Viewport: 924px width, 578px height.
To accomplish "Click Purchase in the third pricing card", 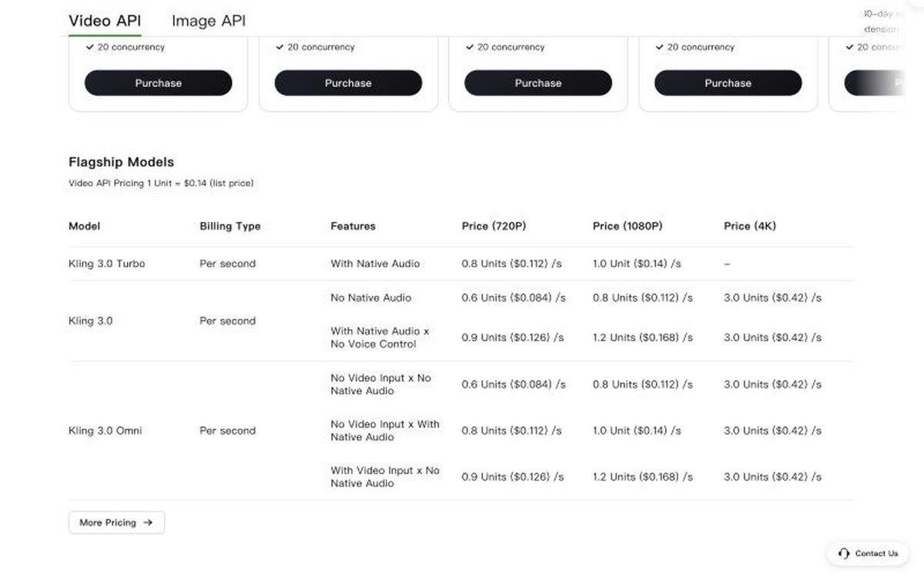I will [x=538, y=83].
